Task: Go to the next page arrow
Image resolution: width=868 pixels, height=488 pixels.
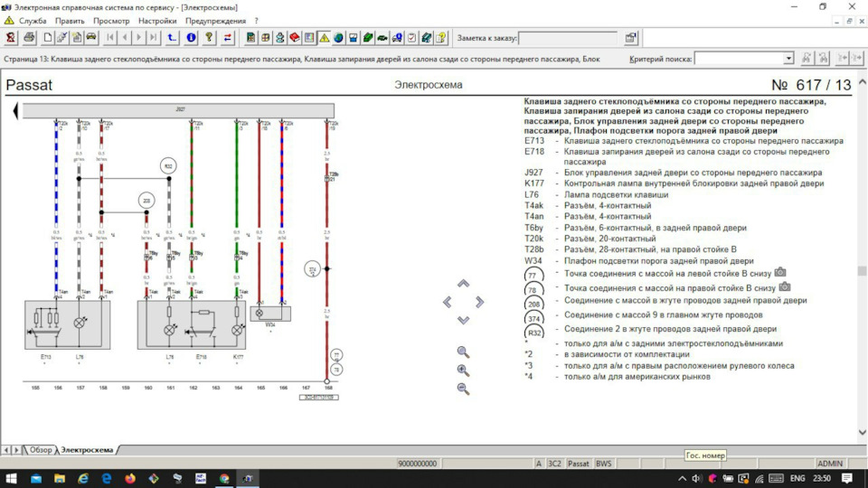Action: tap(139, 38)
